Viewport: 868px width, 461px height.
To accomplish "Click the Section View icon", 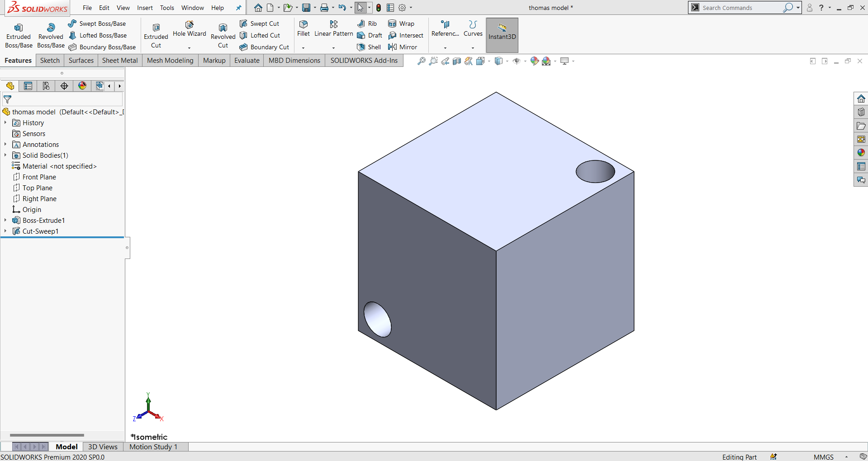I will click(457, 61).
